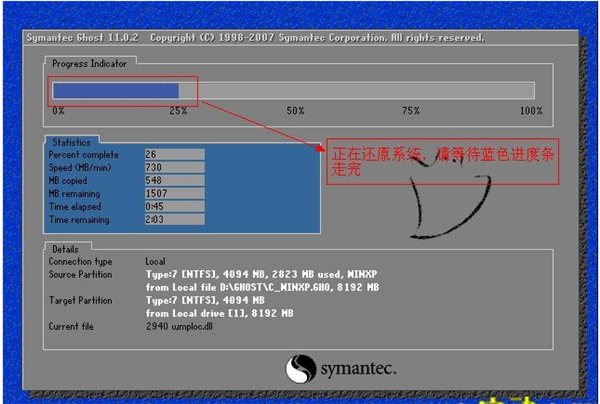Click the Symantec yin-yang logo icon
Image resolution: width=600 pixels, height=404 pixels.
(301, 369)
